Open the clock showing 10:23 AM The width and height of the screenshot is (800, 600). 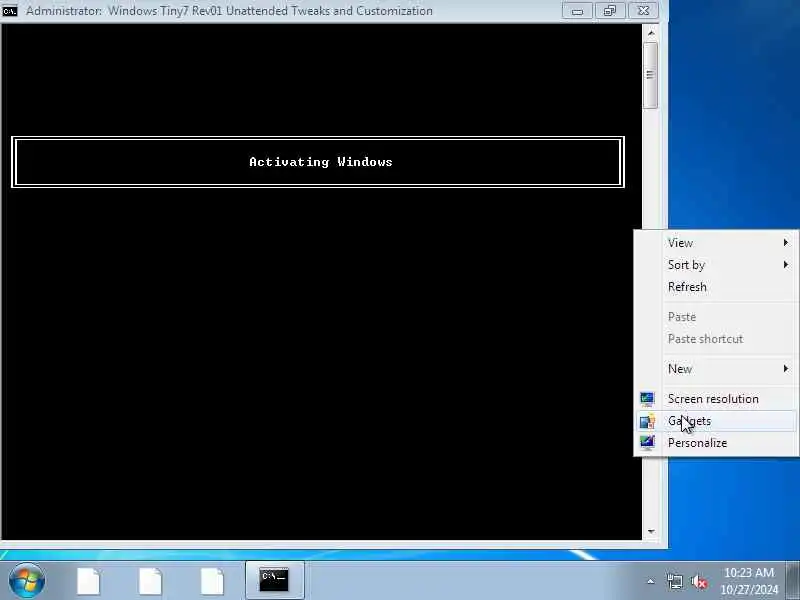749,581
